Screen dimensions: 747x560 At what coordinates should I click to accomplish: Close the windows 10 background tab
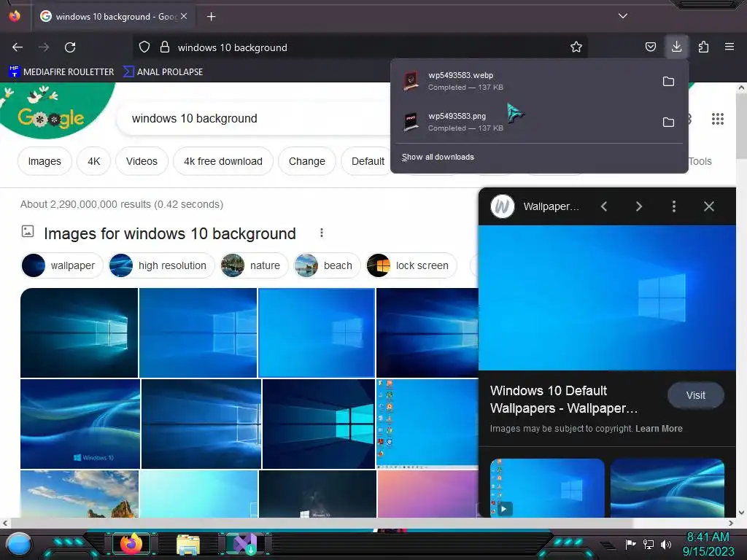pyautogui.click(x=184, y=16)
